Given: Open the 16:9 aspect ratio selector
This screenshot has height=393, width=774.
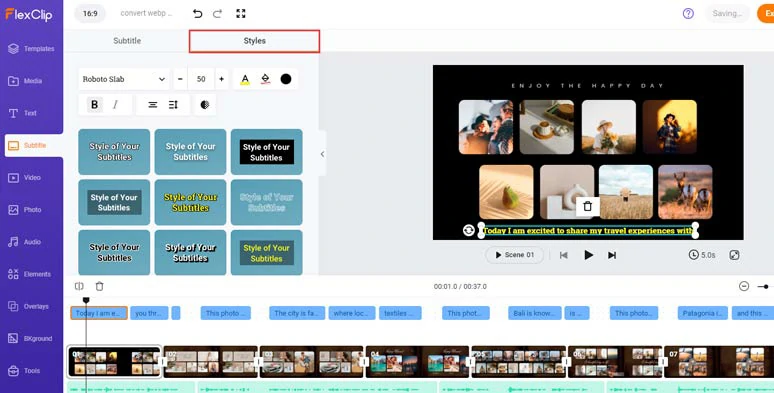Looking at the screenshot, I should [x=90, y=14].
